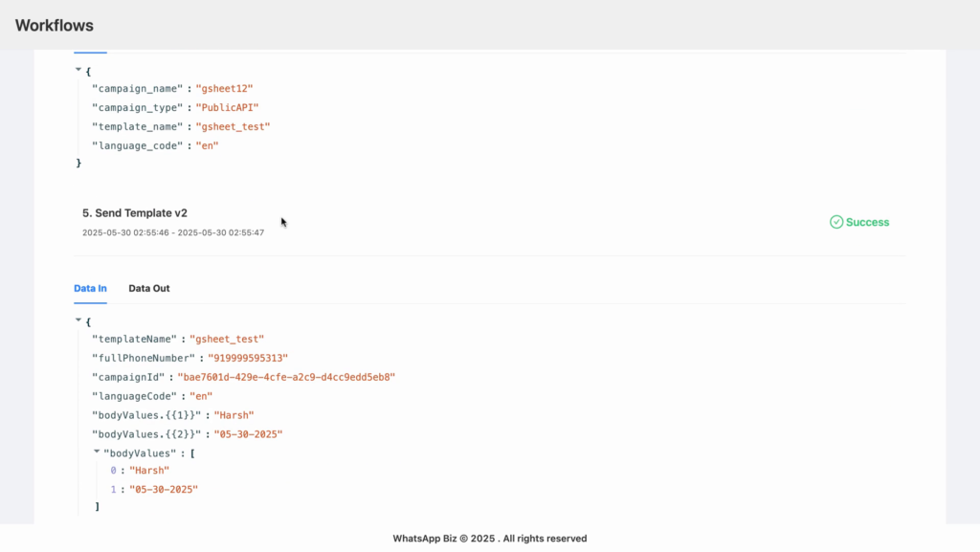Click the green Success checkmark icon
The image size is (980, 552).
click(836, 222)
